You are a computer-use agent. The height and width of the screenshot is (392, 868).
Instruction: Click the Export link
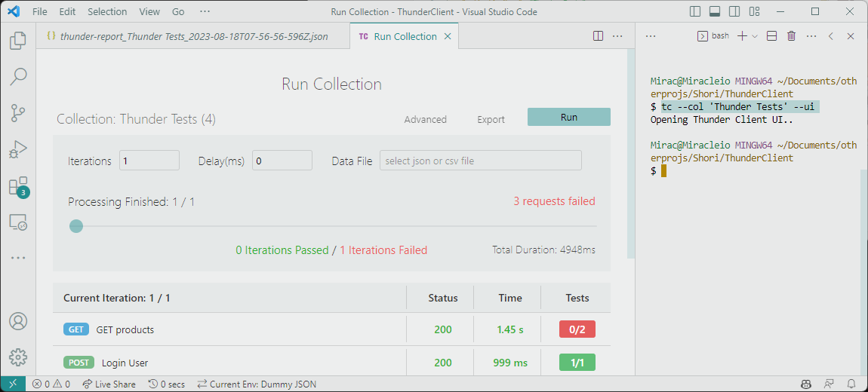click(x=491, y=119)
